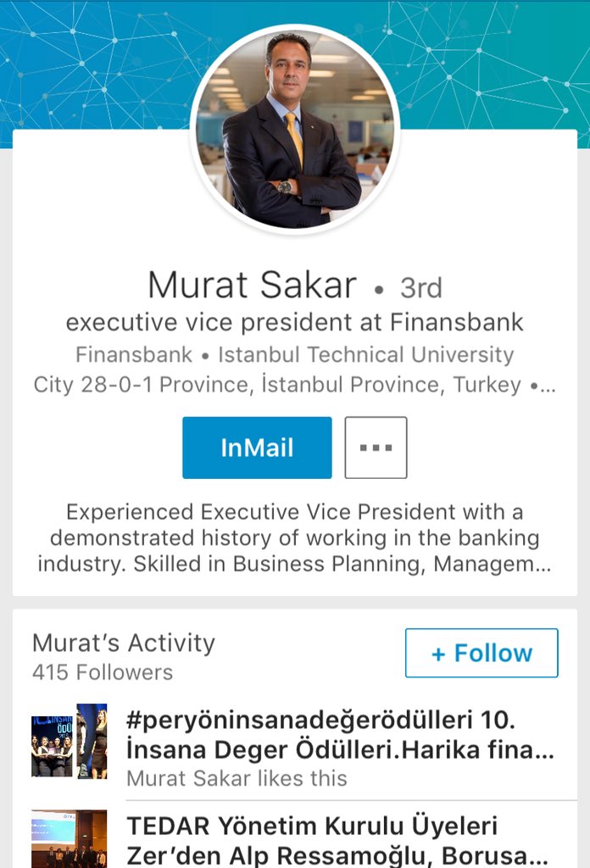Image resolution: width=590 pixels, height=868 pixels.
Task: Tap the Finansbank company link
Action: coord(134,354)
